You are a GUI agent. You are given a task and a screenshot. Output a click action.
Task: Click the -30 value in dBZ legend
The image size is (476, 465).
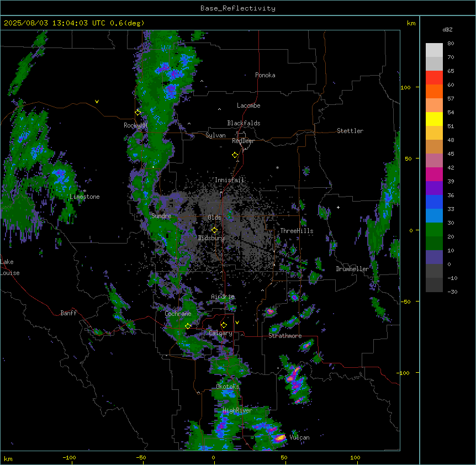(x=452, y=292)
